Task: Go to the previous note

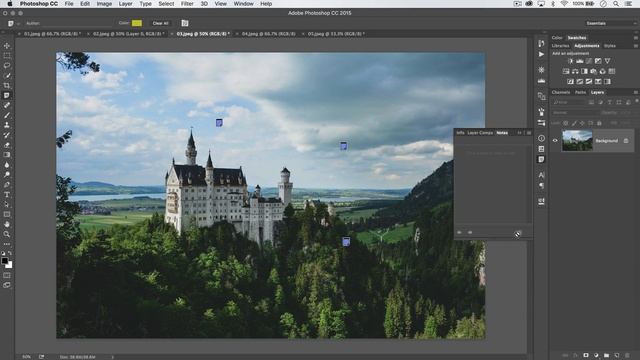Action: coord(459,232)
